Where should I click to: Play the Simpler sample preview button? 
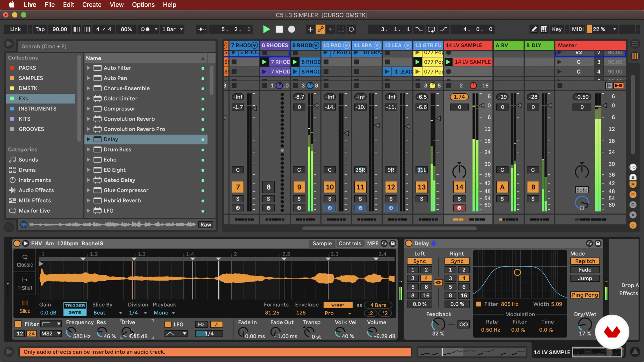pyautogui.click(x=25, y=243)
